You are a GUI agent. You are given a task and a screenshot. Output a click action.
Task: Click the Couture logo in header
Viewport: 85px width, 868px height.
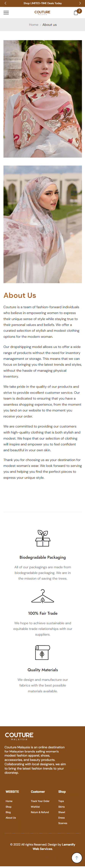42,12
